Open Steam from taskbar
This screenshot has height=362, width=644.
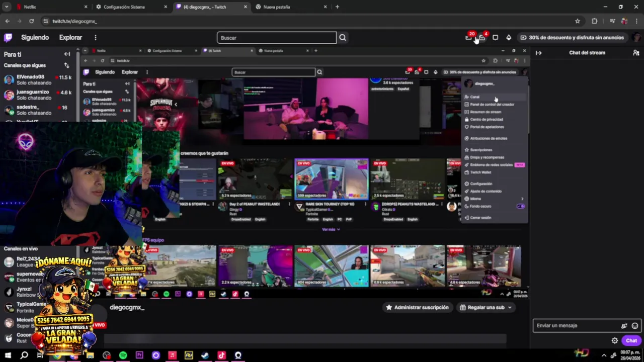point(205,355)
